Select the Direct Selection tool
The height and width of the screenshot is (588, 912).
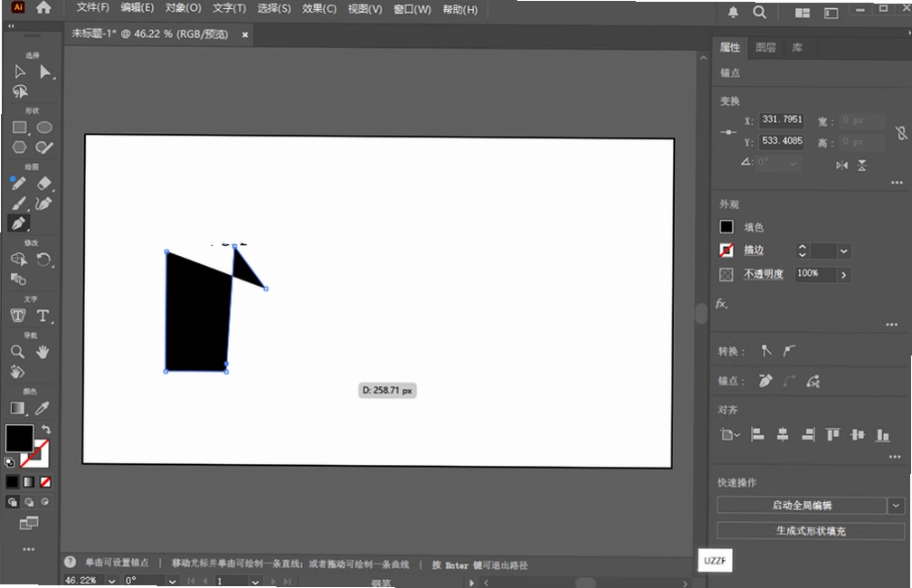(45, 71)
